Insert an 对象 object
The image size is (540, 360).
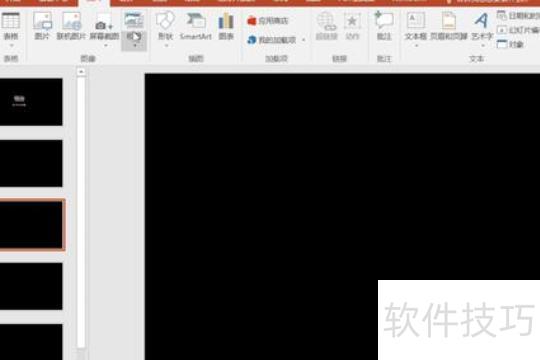(511, 44)
